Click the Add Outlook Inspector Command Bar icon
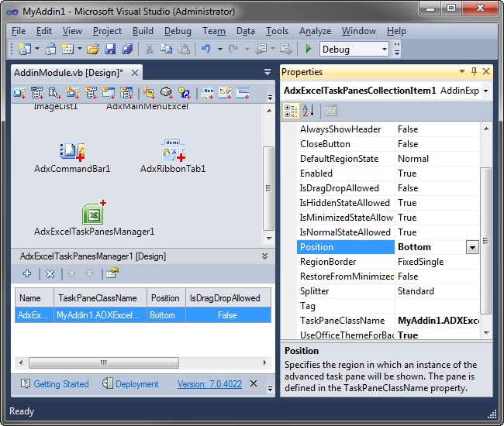This screenshot has width=504, height=426. [91, 93]
